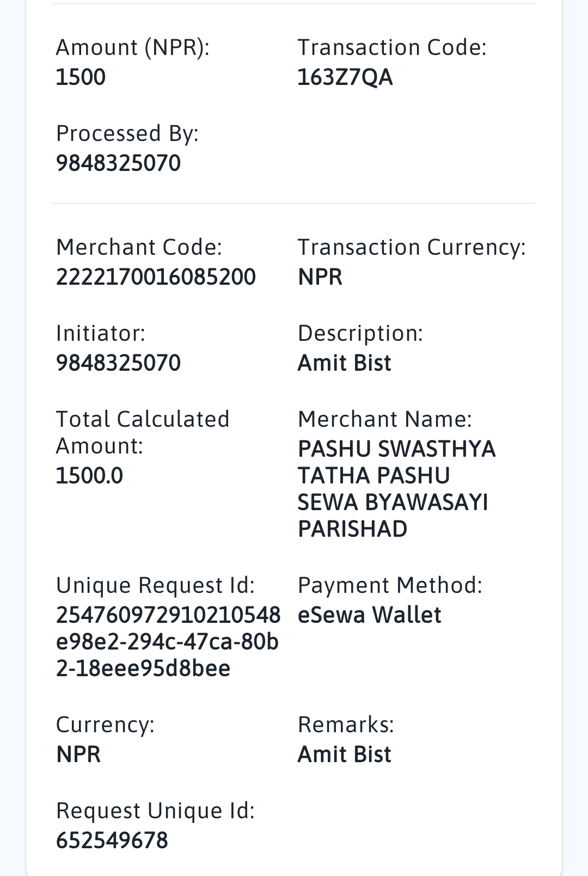Select the Transaction Currency value NPR
The image size is (588, 876).
click(x=320, y=277)
